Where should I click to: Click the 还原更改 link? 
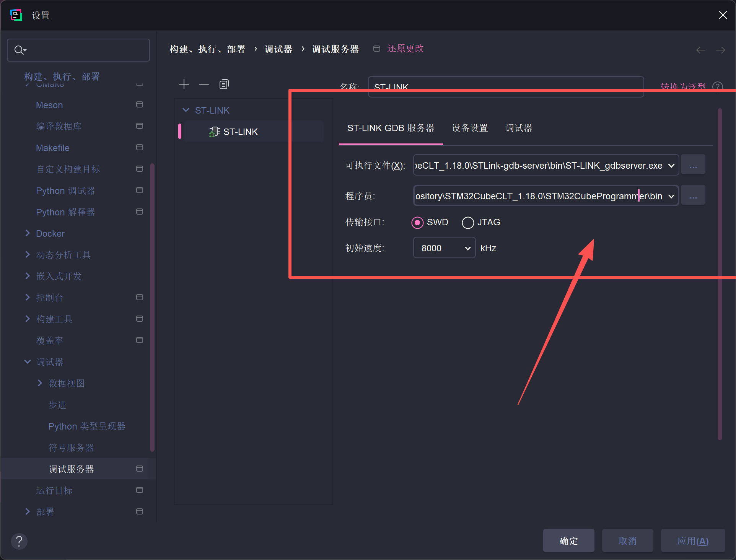[405, 49]
